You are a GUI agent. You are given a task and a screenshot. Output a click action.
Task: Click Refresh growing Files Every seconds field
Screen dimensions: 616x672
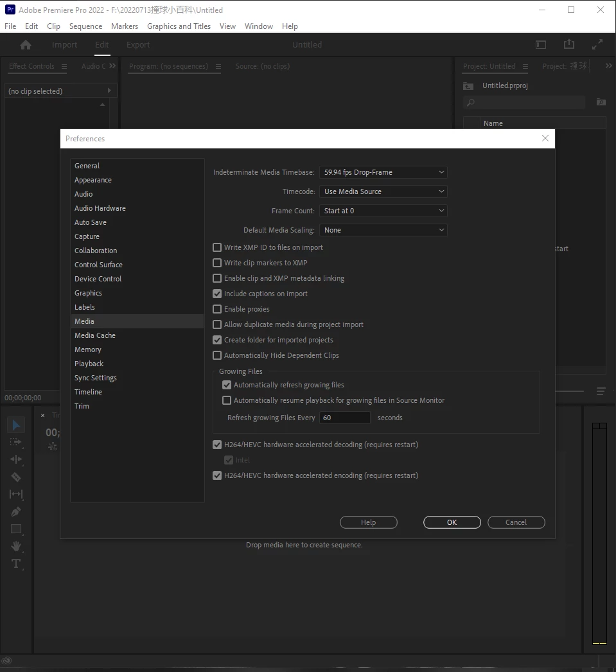tap(345, 418)
